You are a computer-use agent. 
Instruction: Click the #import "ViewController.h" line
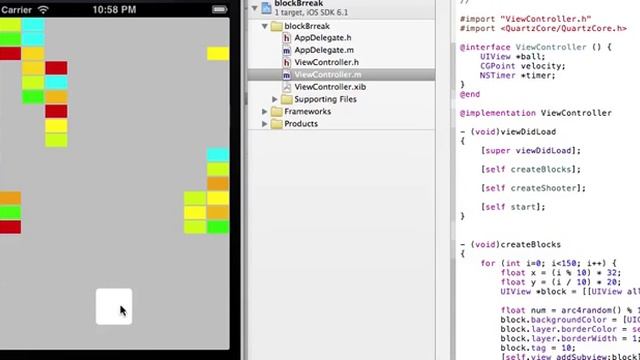tap(525, 19)
